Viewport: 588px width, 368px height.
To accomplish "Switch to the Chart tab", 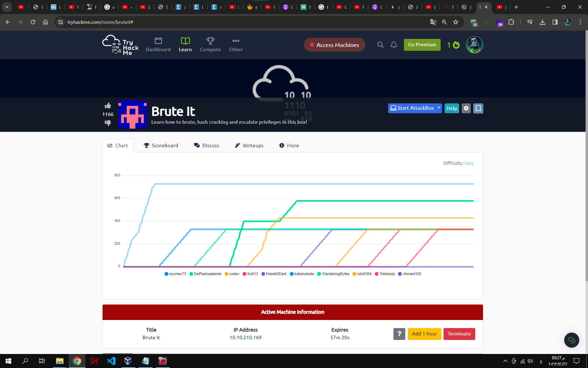I will coord(118,145).
